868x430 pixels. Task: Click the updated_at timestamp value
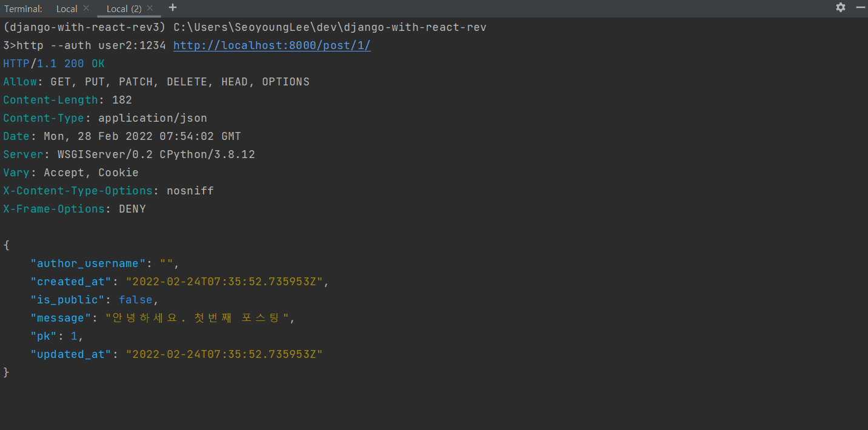[224, 354]
